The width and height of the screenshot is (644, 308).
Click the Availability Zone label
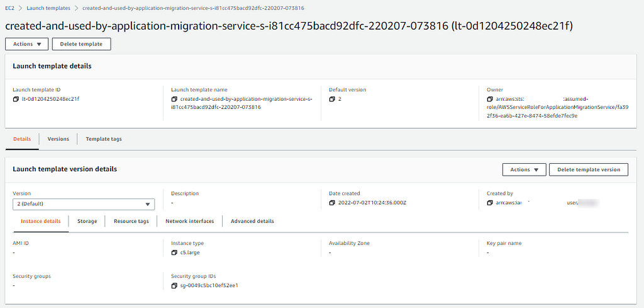(x=349, y=243)
